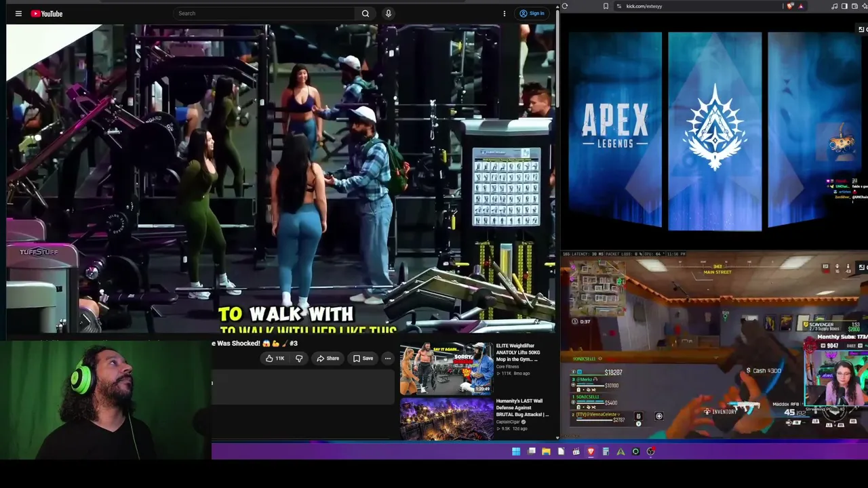Open more actions menu beside Save
The width and height of the screenshot is (868, 488).
tap(387, 359)
